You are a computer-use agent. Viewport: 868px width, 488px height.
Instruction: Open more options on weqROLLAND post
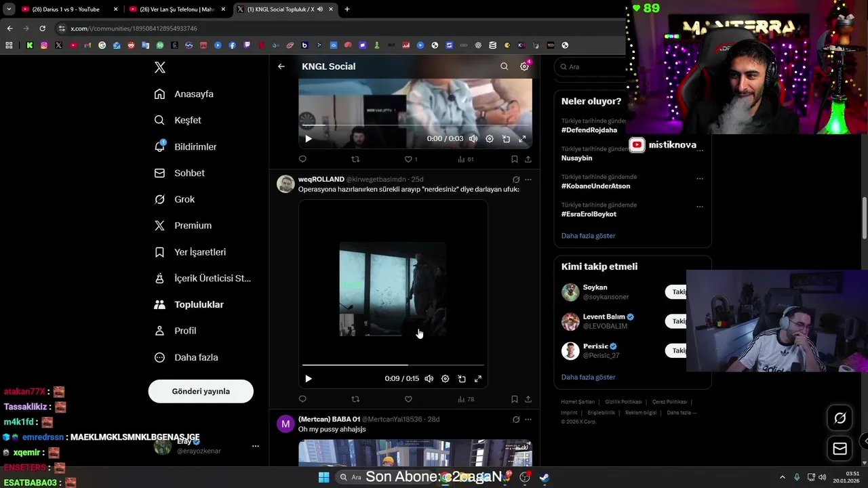click(x=528, y=180)
